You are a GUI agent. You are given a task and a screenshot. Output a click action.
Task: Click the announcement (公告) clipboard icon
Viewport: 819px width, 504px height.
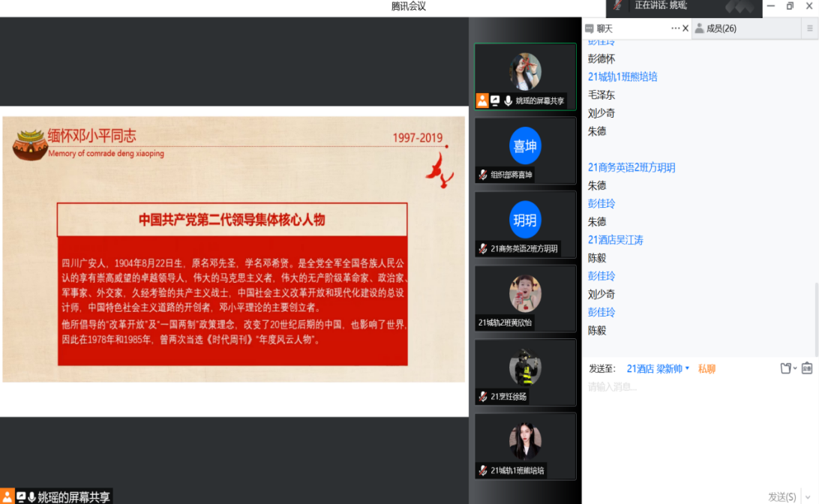click(x=807, y=368)
